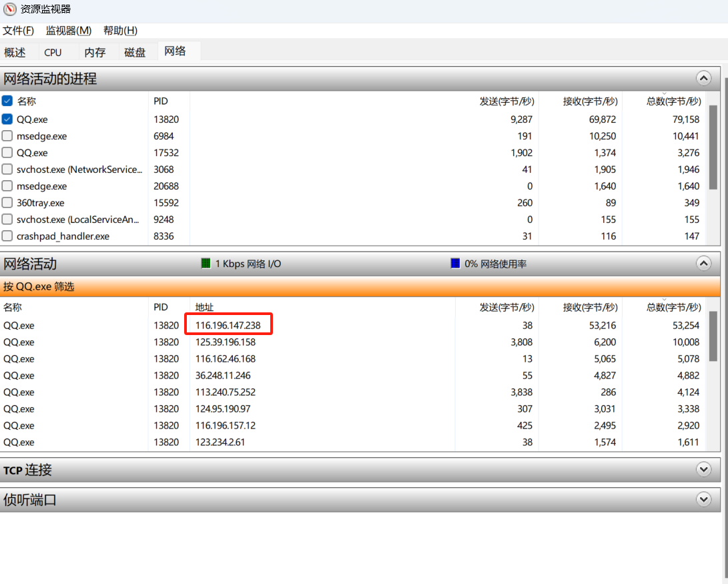
Task: Uncheck the QQ.exe PID 13820 checkbox
Action: point(7,119)
